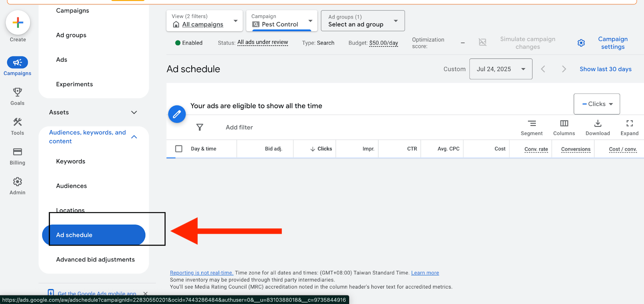Sort by Bid adj. column header
Screen dimensions: 644x304
[274, 149]
